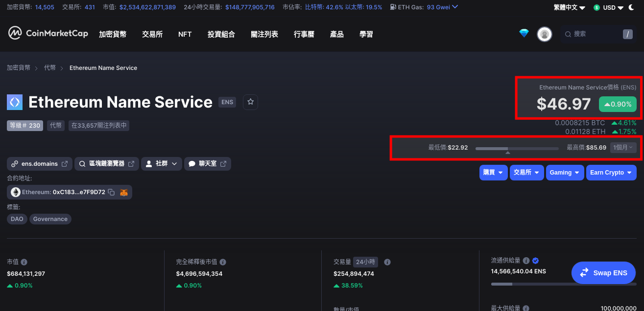Viewport: 644px width, 311px height.
Task: Click the Swap ENS button
Action: [x=603, y=273]
